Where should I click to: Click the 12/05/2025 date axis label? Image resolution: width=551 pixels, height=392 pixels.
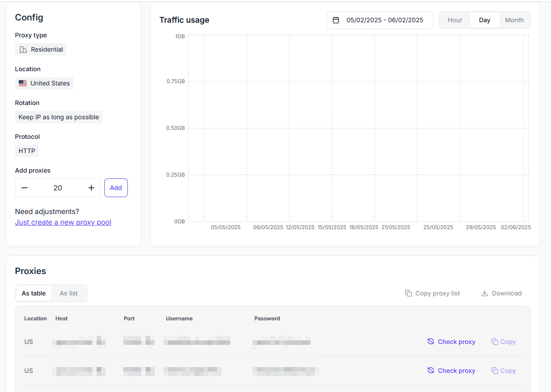300,227
